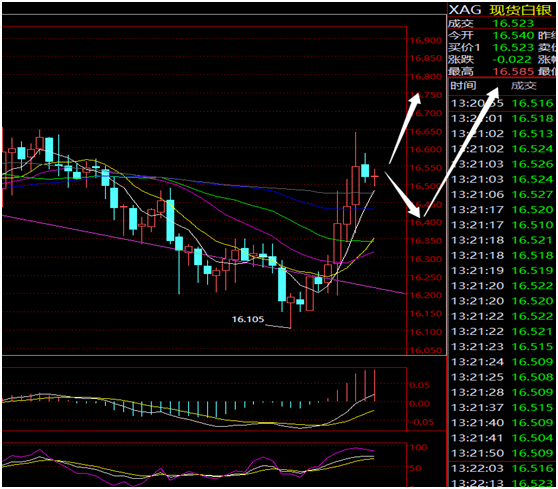The width and height of the screenshot is (558, 489).
Task: Select tick row 13:21:24 at 16.509
Action: (502, 362)
